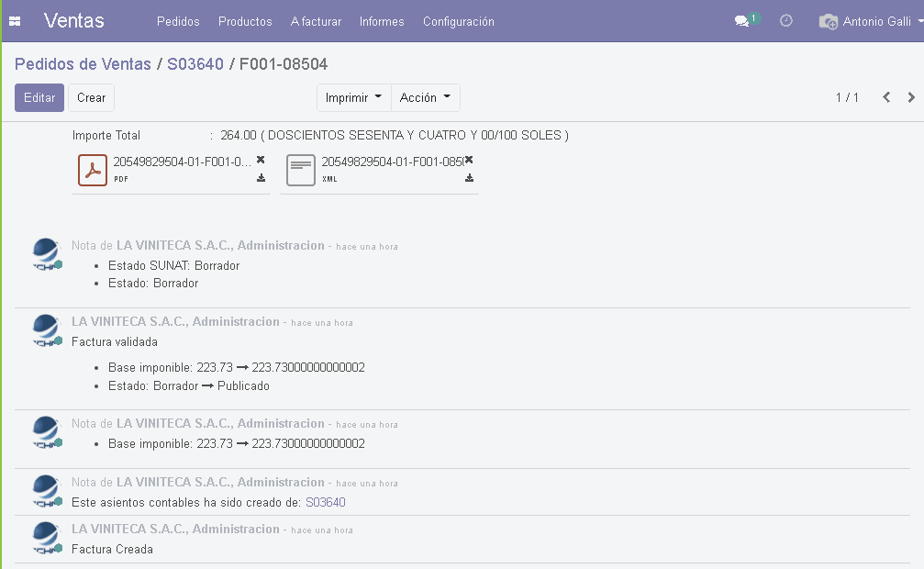Open the apps grid menu icon
Screen dimensions: 924x569
pos(15,21)
